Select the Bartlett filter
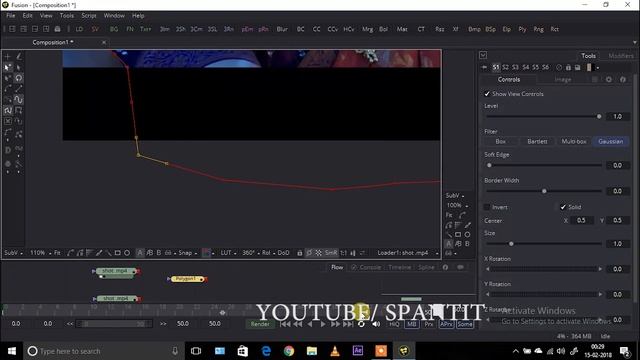 (537, 141)
